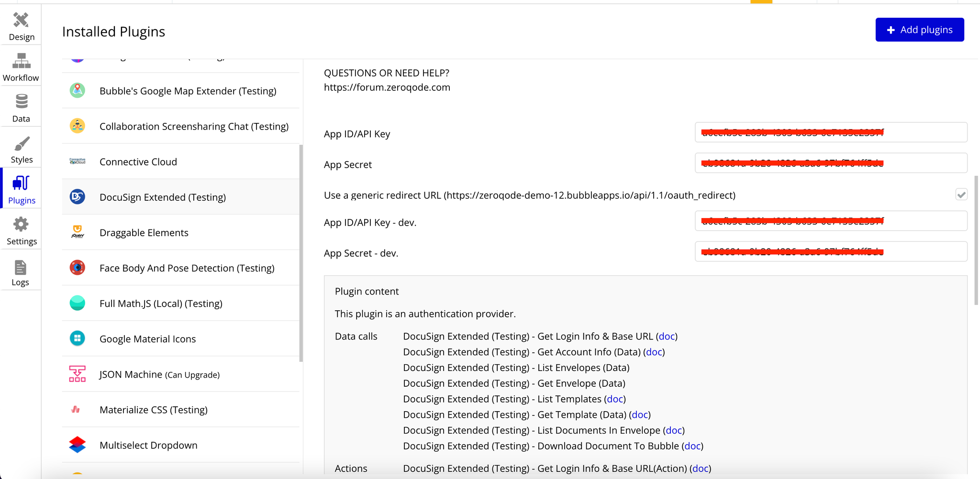The width and height of the screenshot is (980, 479).
Task: Click the plugin list scrollbar
Action: click(301, 253)
